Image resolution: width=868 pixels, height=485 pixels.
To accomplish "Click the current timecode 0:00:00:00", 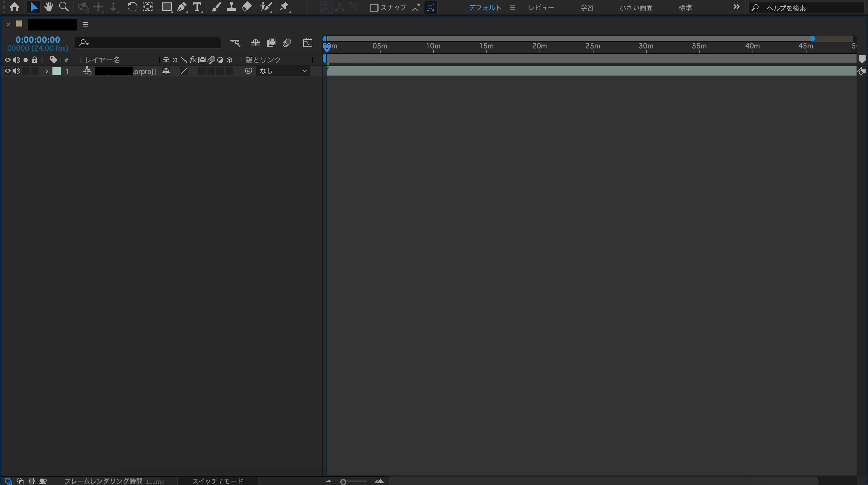I will 38,40.
